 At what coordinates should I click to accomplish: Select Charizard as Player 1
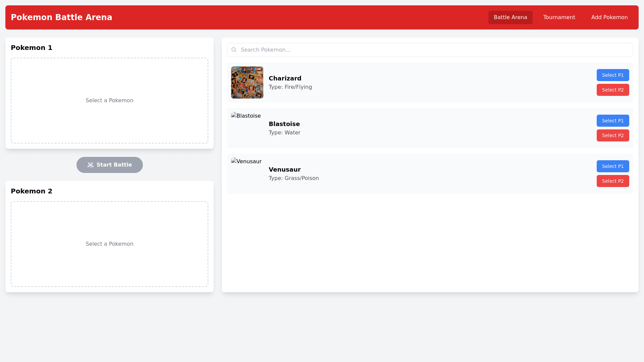click(x=612, y=75)
